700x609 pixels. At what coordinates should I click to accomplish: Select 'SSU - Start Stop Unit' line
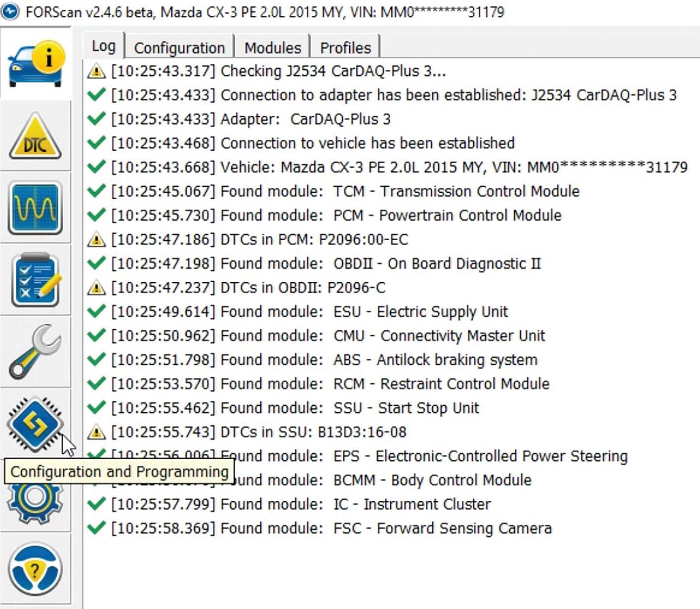click(295, 408)
